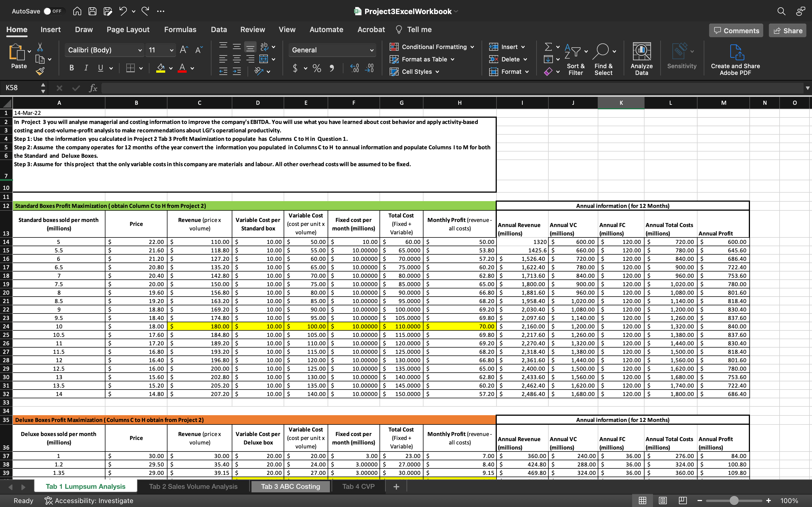Viewport: 812px width, 507px height.
Task: Click the Comments button
Action: point(736,30)
